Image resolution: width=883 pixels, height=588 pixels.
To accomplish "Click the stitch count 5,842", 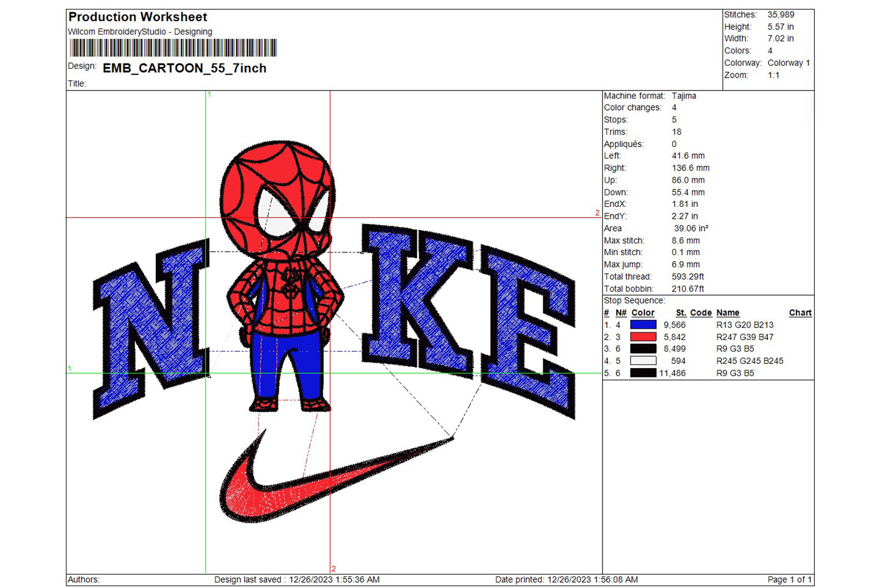I will point(674,337).
